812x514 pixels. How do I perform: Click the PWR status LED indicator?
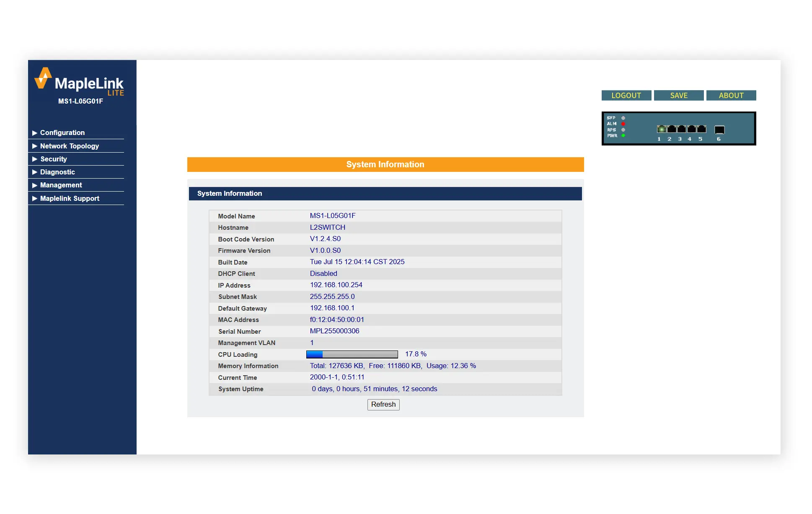click(x=623, y=136)
